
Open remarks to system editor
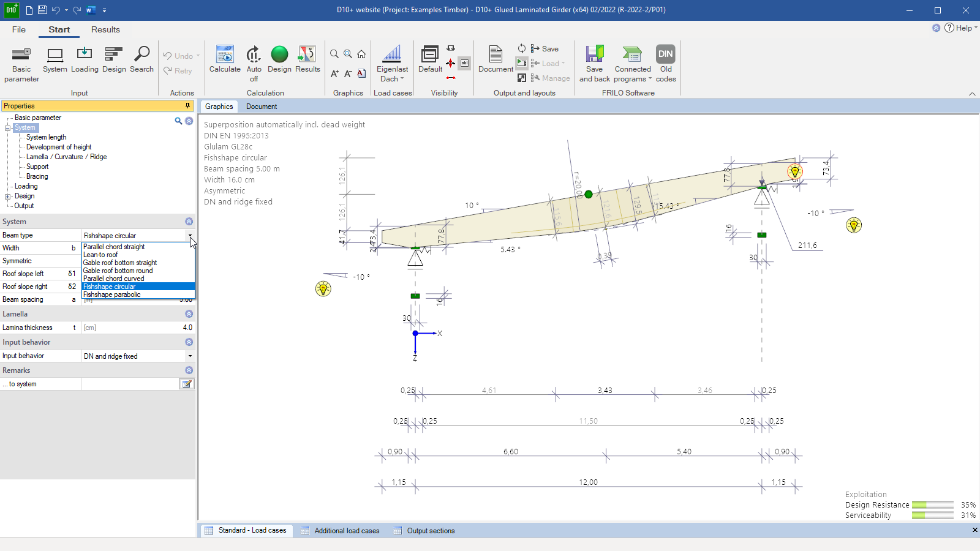click(187, 384)
